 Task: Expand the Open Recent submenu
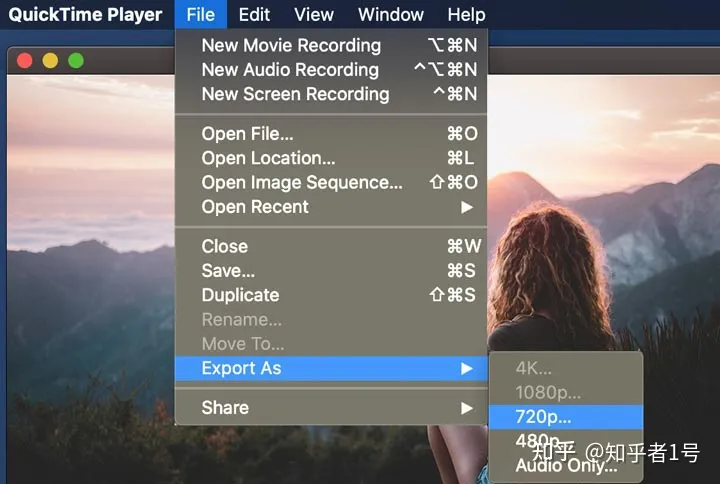(x=331, y=207)
